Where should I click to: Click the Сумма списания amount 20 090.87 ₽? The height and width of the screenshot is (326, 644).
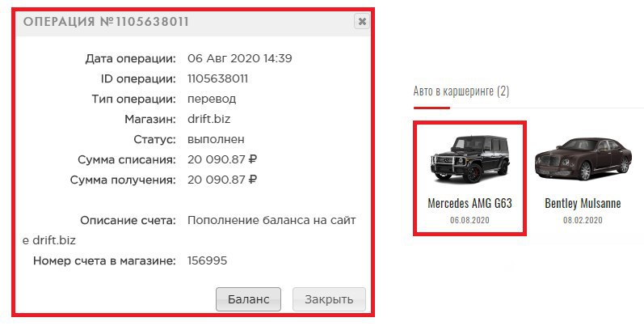(x=222, y=159)
